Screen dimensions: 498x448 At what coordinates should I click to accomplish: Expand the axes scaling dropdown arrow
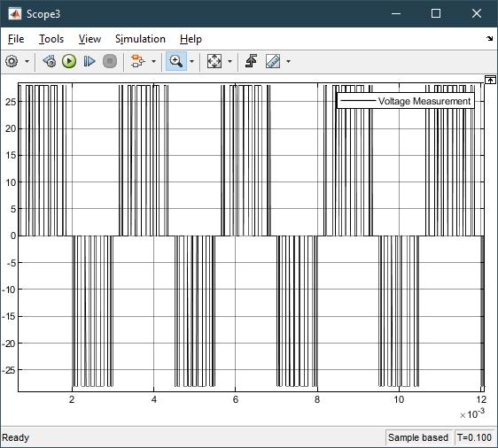[230, 61]
